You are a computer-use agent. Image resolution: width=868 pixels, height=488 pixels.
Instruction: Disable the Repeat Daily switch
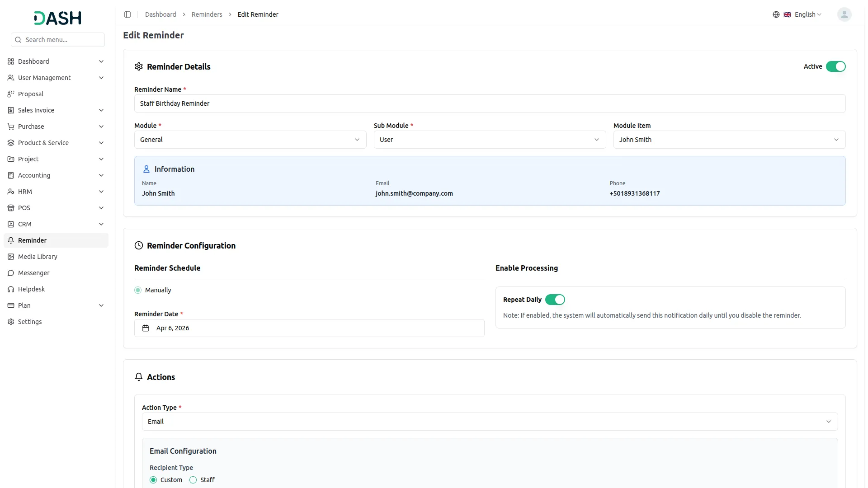point(555,300)
